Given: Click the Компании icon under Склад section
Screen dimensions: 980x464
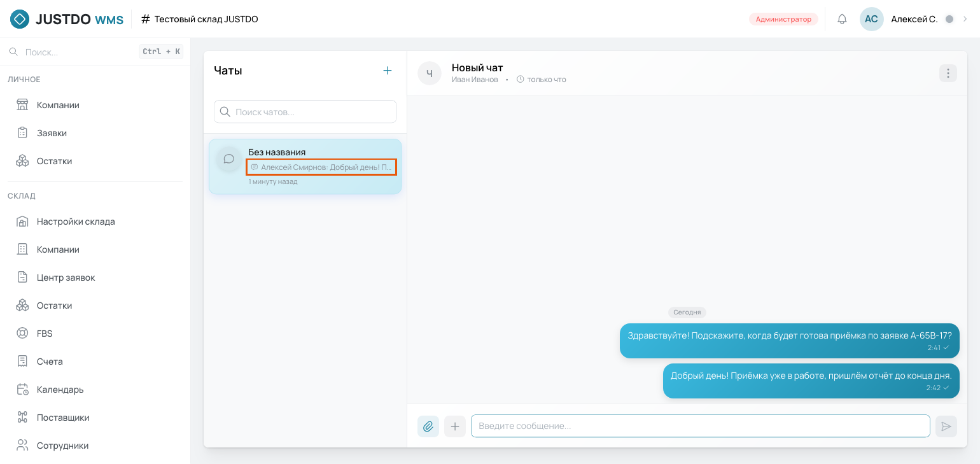Looking at the screenshot, I should 22,250.
